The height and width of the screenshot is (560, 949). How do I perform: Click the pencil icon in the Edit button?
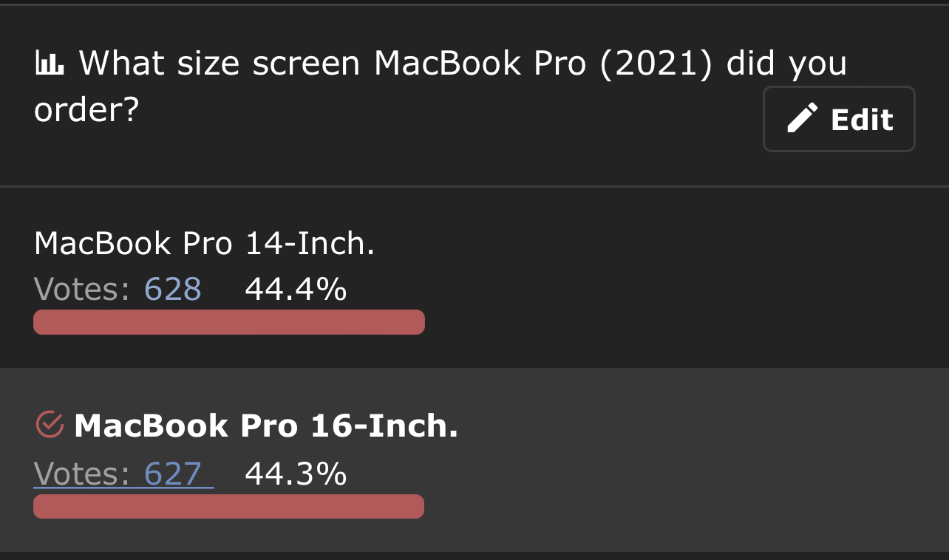[x=802, y=119]
